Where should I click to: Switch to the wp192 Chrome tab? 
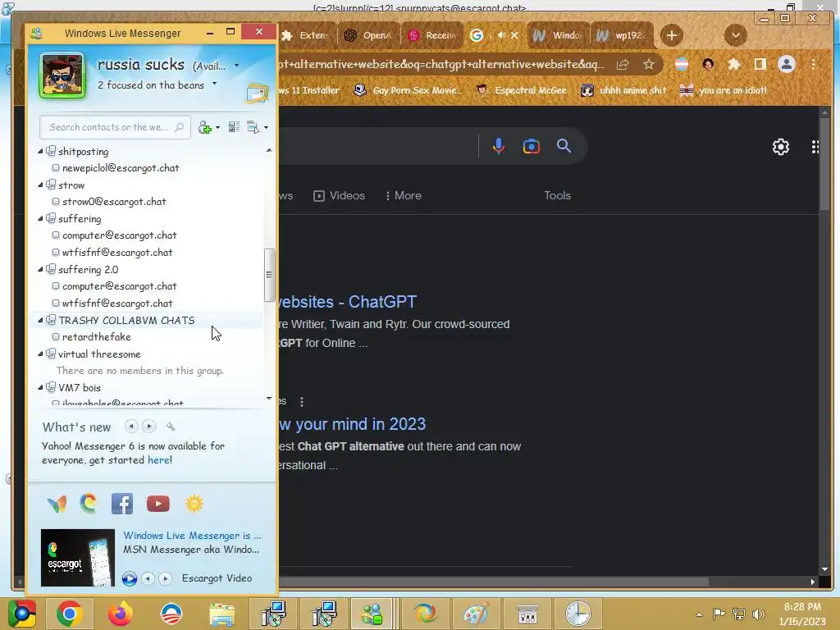[622, 35]
